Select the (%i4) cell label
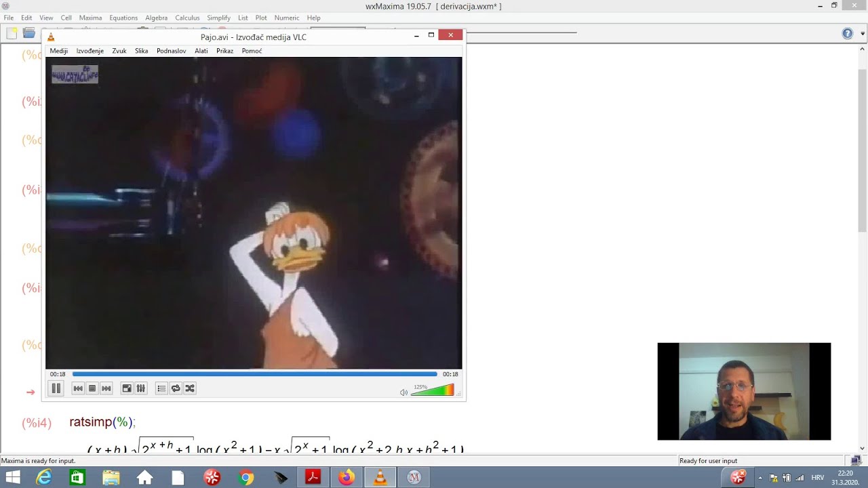 pyautogui.click(x=37, y=423)
